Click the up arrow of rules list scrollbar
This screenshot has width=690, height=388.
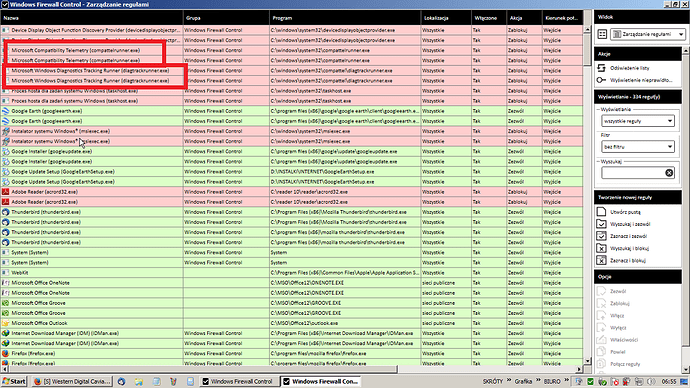[x=587, y=29]
